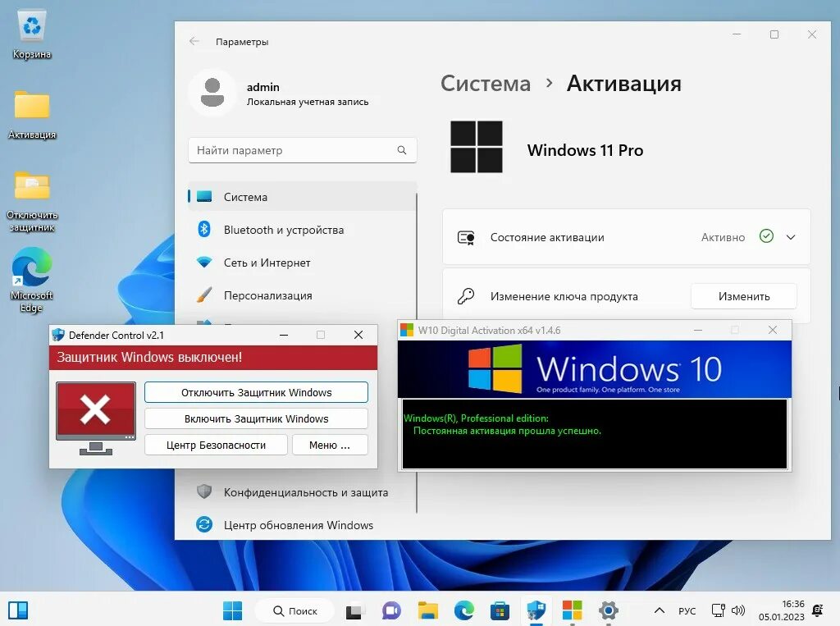840x626 pixels.
Task: Click Включить Защитник Windows button
Action: tap(256, 418)
